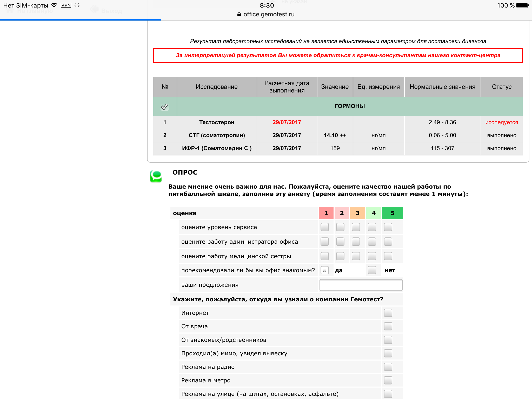
Task: Click the home icon beside На главную
Action: [10, 10]
